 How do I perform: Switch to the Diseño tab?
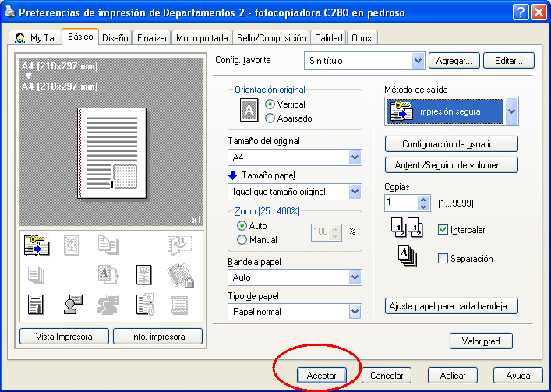click(115, 38)
